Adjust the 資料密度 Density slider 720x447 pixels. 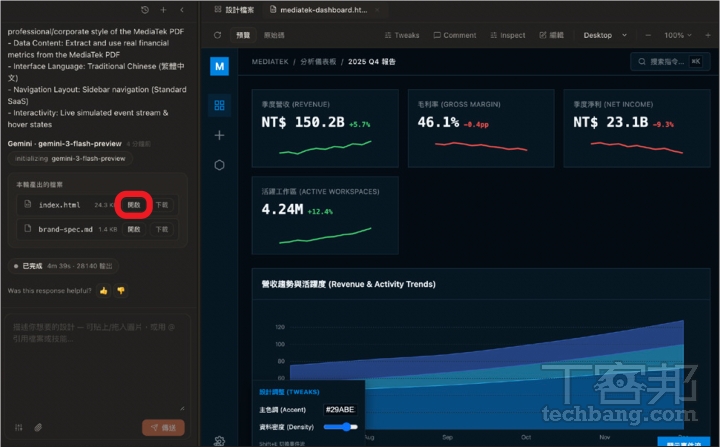click(x=340, y=427)
